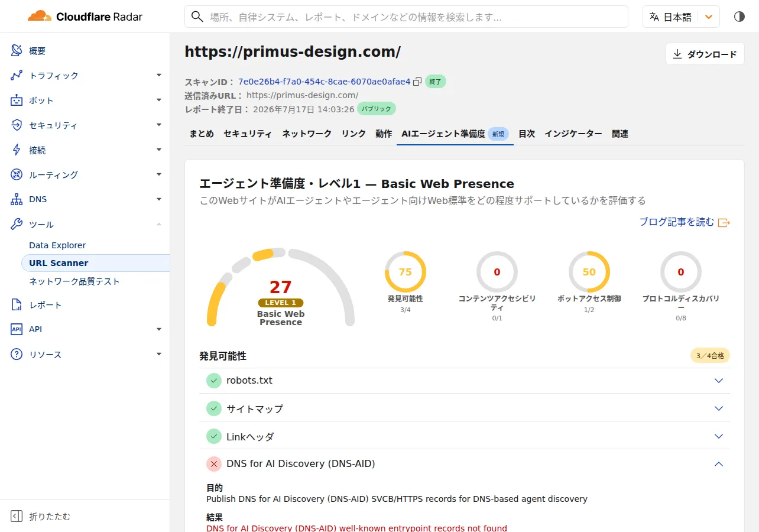759x532 pixels.
Task: Select the AIエージェント準備度 tab
Action: click(x=455, y=134)
